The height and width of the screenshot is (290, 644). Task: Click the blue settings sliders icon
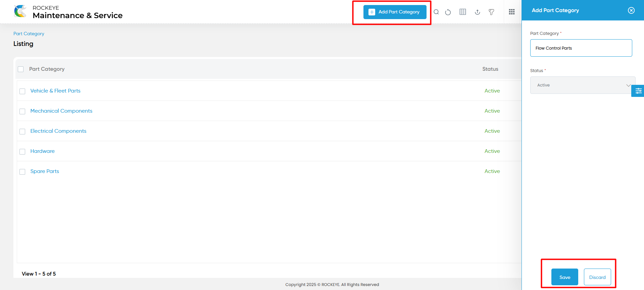click(x=638, y=91)
